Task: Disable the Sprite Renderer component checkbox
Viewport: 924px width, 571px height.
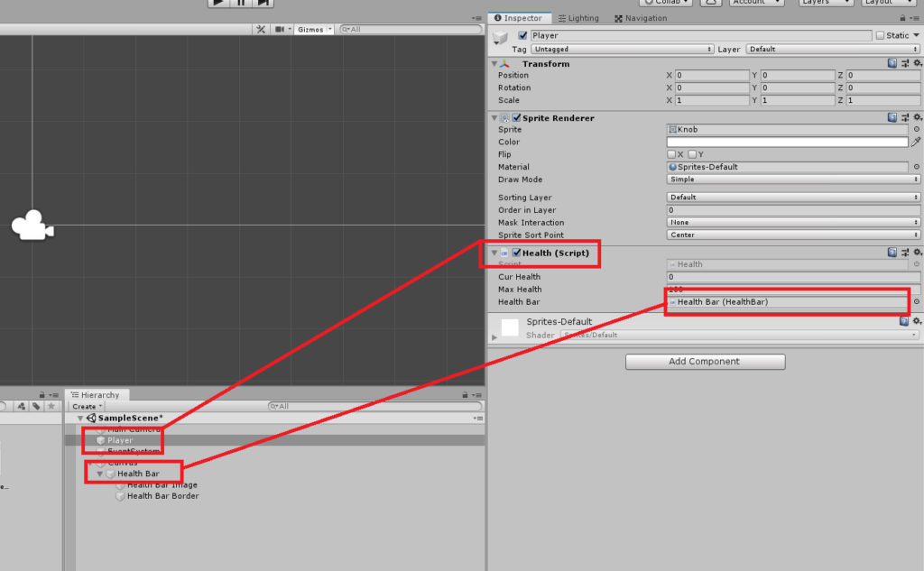Action: (x=516, y=118)
